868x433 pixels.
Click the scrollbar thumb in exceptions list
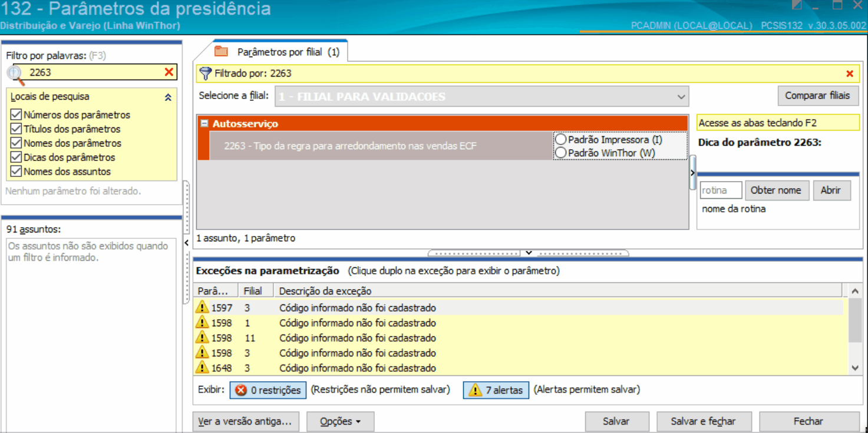(x=855, y=320)
